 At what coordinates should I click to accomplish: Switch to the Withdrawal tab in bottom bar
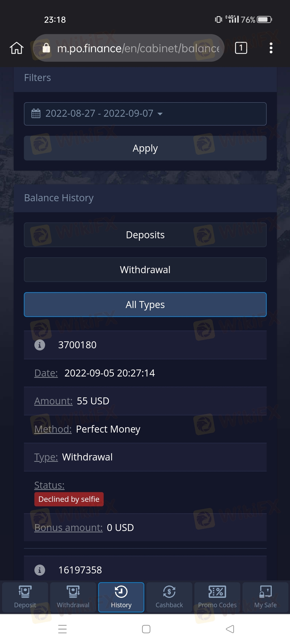(73, 597)
